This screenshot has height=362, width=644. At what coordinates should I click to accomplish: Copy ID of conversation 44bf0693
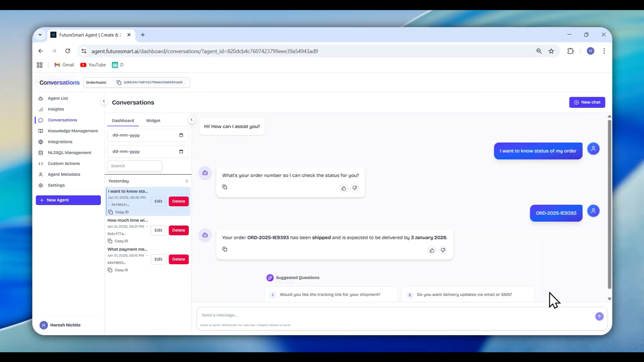click(118, 270)
